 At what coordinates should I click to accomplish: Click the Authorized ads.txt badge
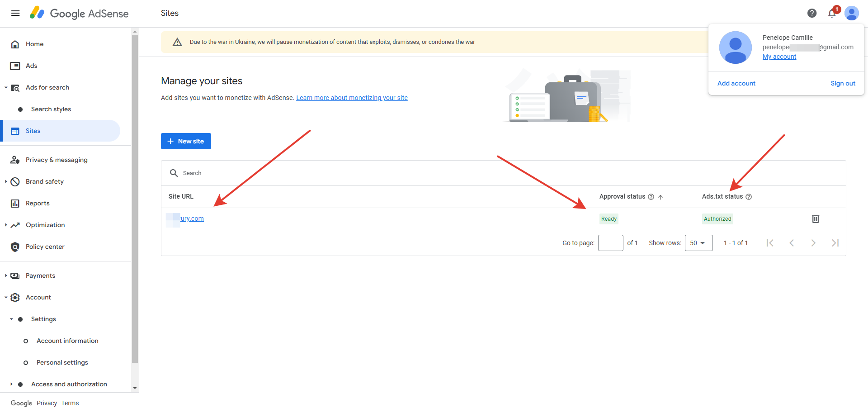point(717,219)
